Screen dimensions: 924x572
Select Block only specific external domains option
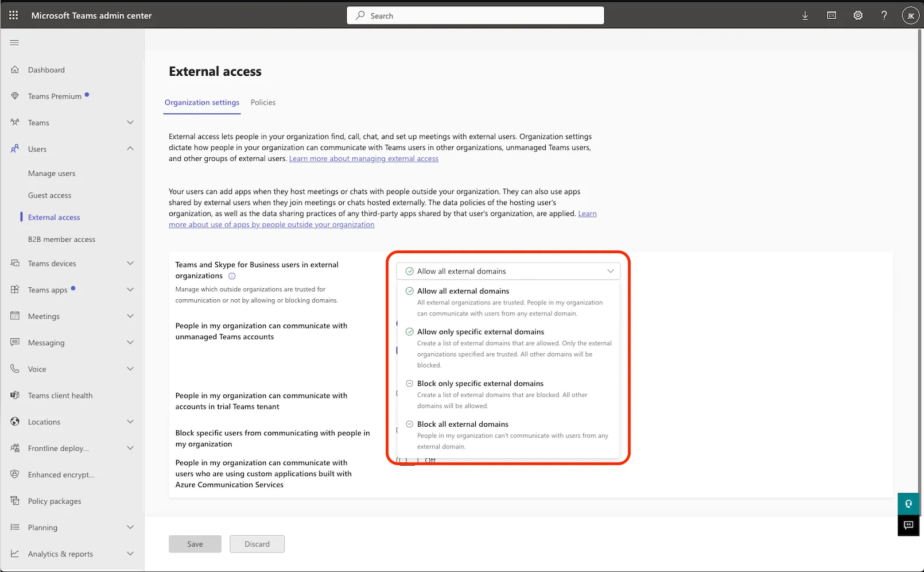click(508, 395)
